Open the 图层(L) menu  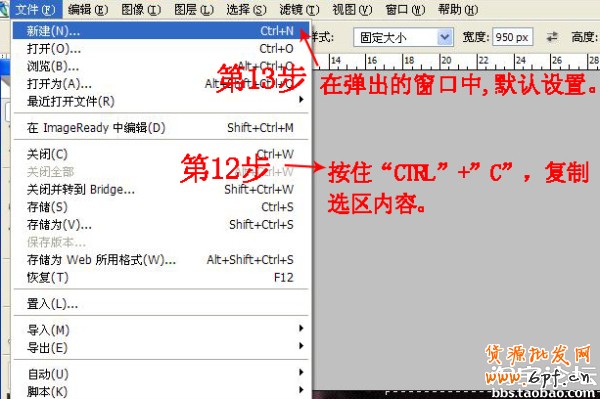click(x=194, y=9)
